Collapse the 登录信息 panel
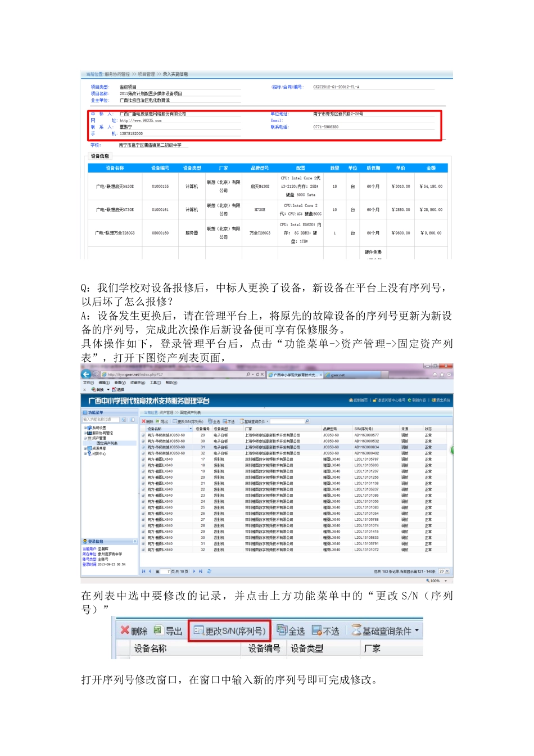The image size is (534, 756). tap(134, 541)
